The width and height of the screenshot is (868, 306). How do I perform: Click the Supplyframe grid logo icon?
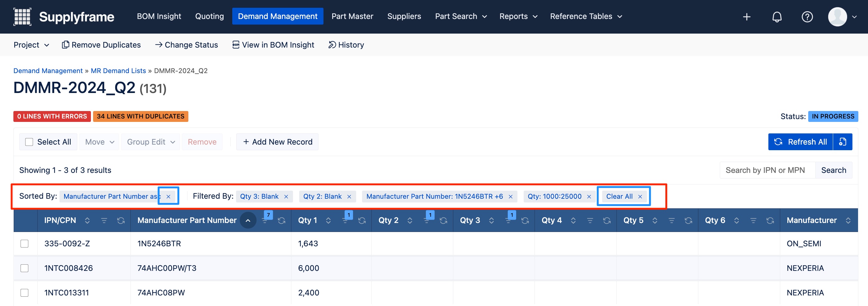pyautogui.click(x=22, y=16)
